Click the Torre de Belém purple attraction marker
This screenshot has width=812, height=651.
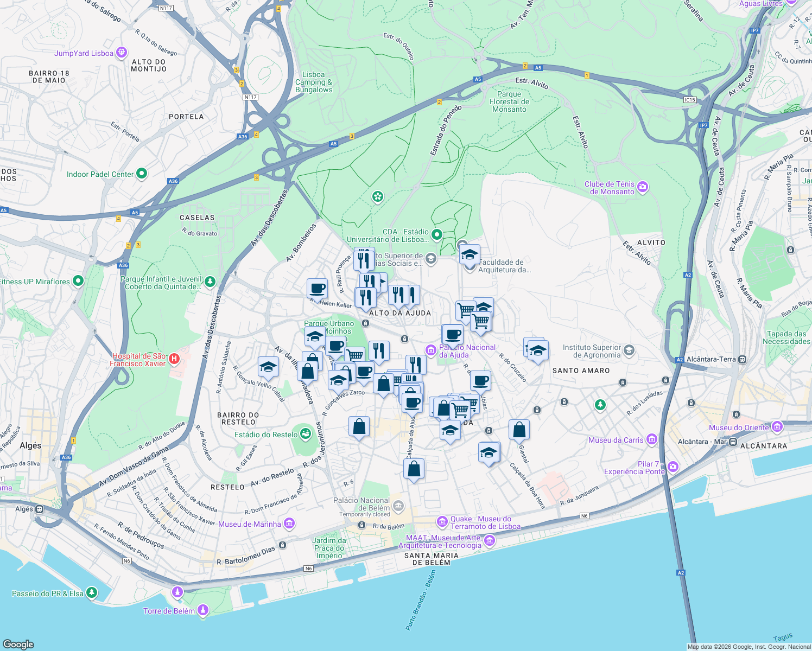203,610
